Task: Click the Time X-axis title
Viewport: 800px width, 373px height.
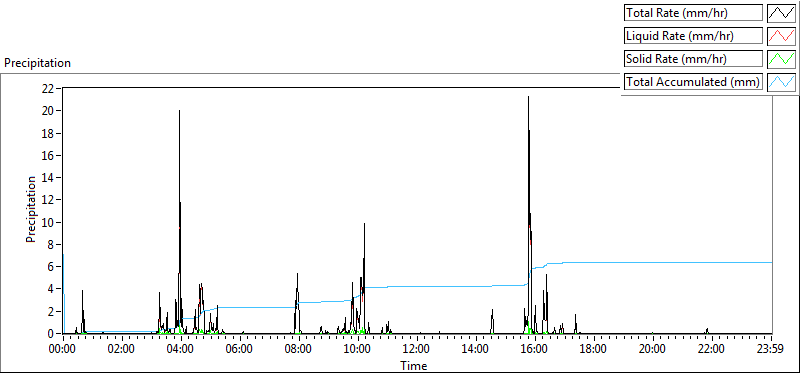Action: 414,365
